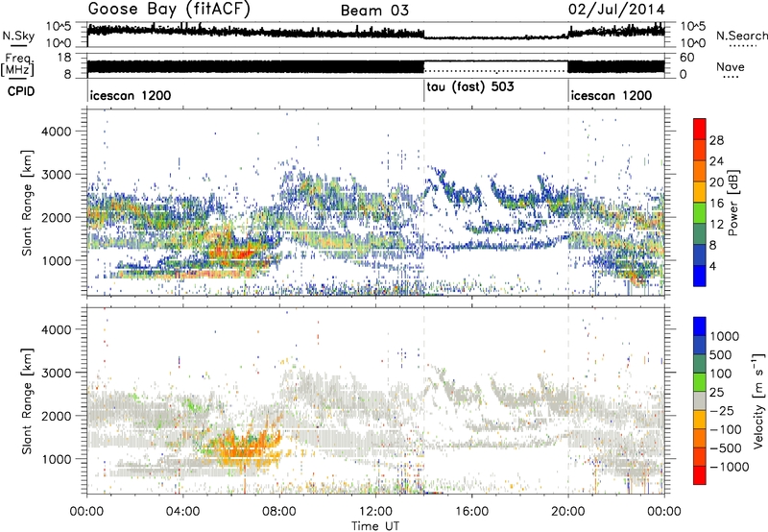Click the "12:00" time tick label

tap(375, 512)
